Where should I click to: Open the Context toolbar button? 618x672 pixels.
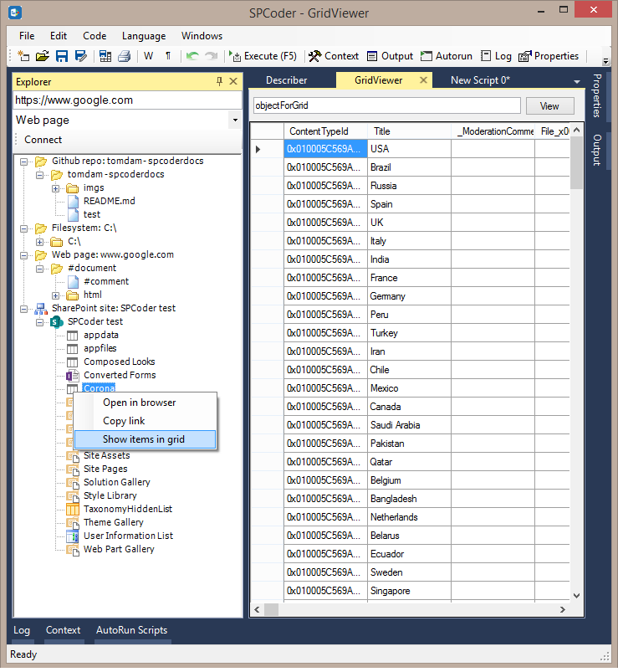point(334,56)
